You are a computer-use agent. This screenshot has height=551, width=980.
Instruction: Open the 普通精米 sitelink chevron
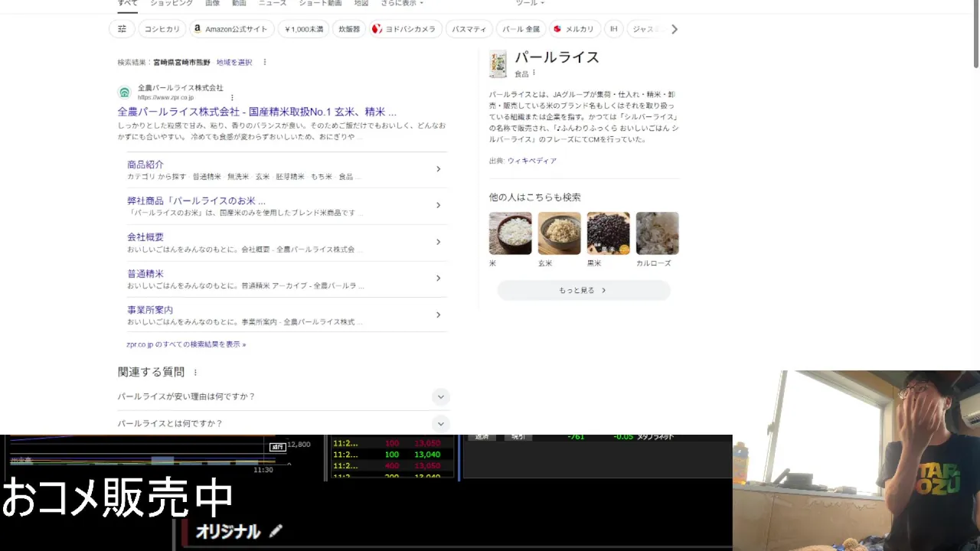click(x=438, y=278)
